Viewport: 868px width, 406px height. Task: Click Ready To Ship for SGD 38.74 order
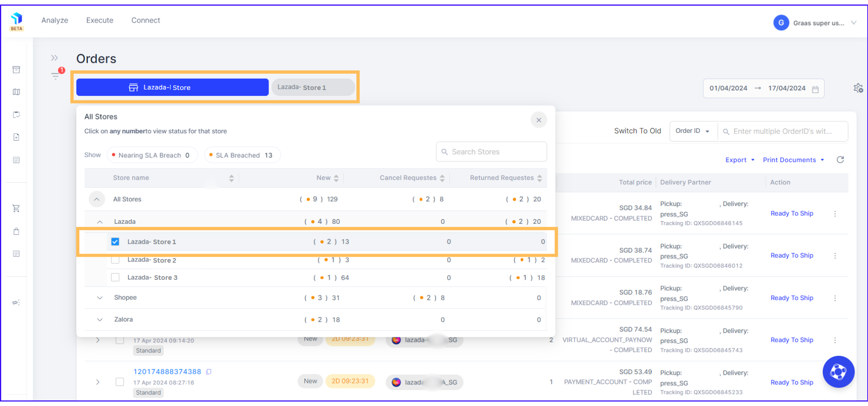tap(792, 255)
